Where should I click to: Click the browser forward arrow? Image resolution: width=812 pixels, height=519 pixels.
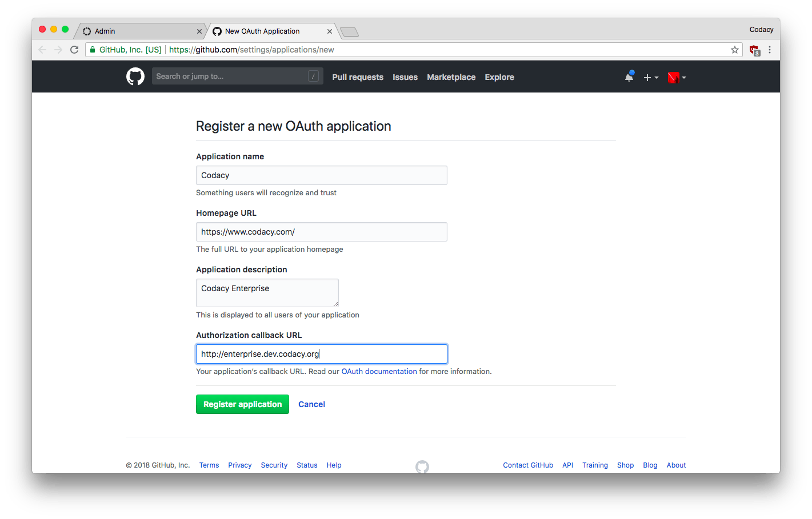[x=58, y=50]
